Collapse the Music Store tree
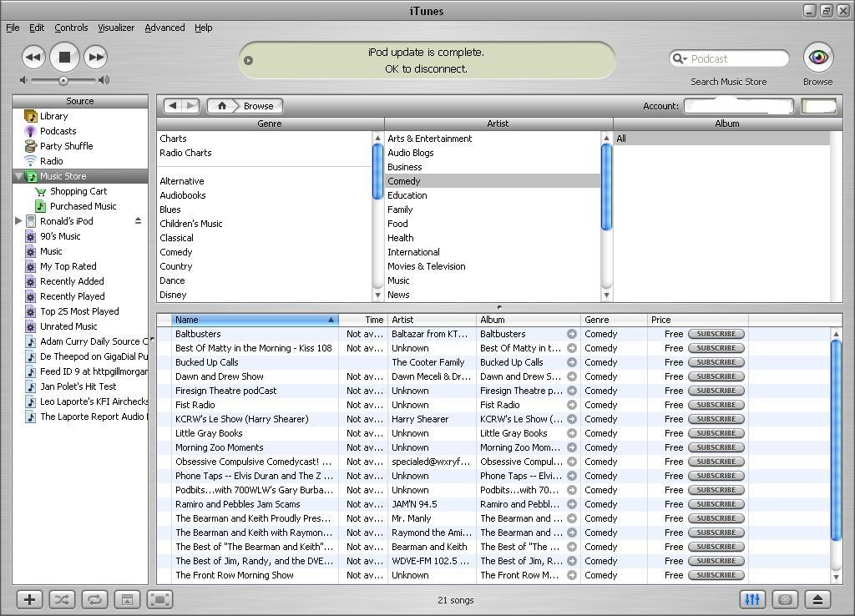This screenshot has height=616, width=855. pos(19,176)
